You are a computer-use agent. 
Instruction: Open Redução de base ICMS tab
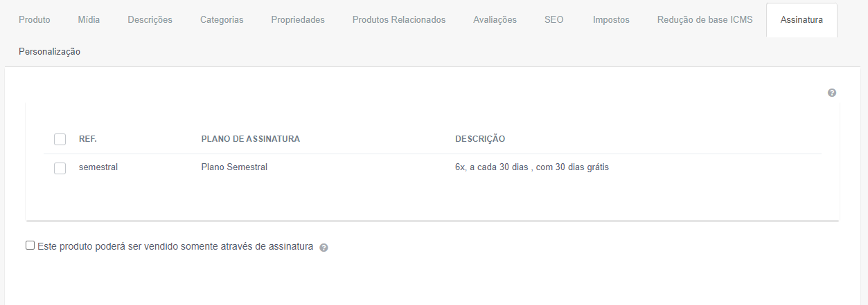pyautogui.click(x=705, y=20)
